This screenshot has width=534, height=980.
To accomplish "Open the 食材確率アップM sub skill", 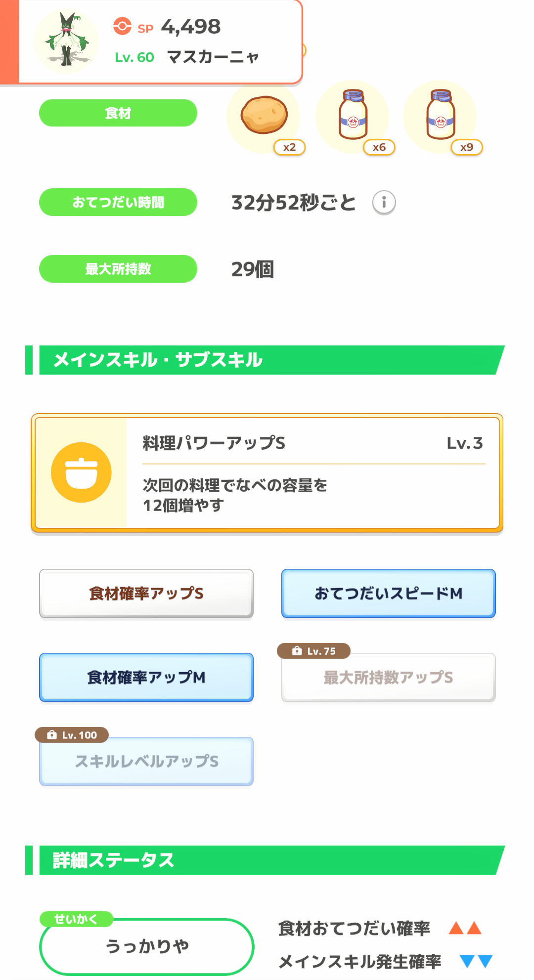I will click(146, 677).
